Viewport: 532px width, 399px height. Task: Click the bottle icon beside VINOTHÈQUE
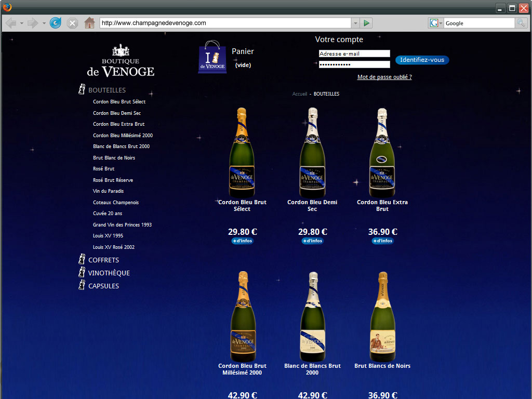(82, 272)
